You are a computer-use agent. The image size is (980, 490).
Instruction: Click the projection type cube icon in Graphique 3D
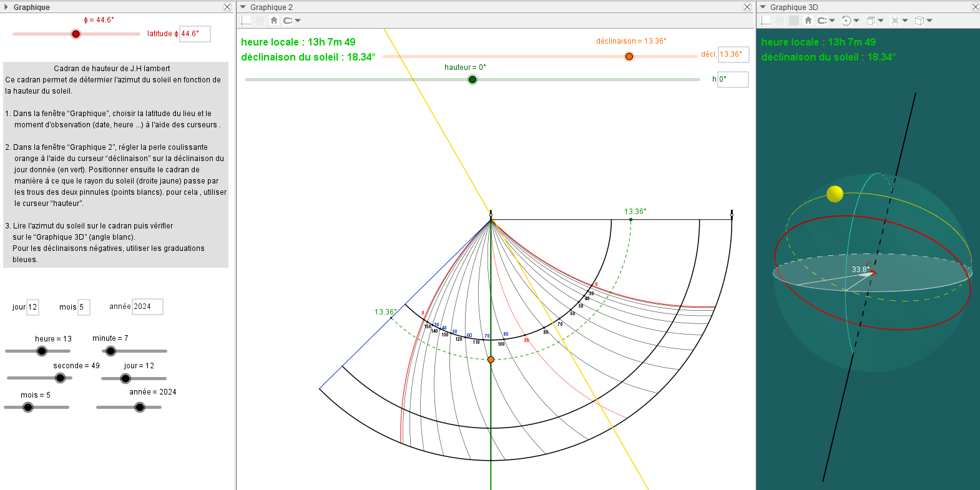coord(919,21)
